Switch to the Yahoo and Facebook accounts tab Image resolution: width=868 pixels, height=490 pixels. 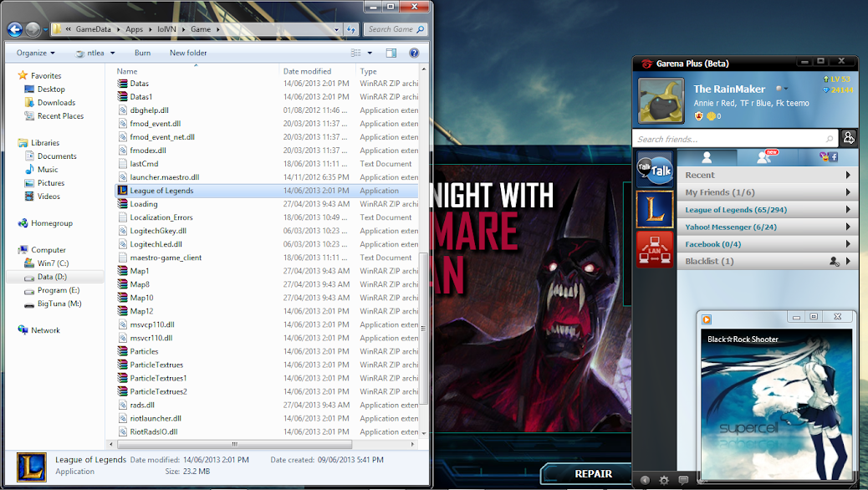point(828,157)
